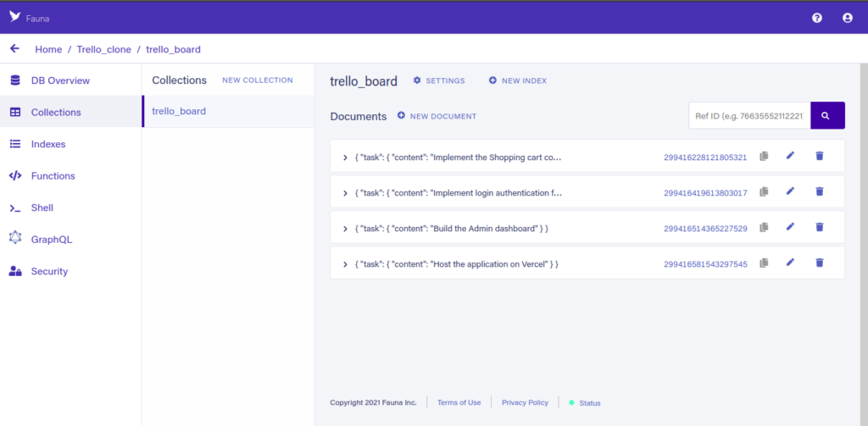Edit the Shopping cart document
Image resolution: width=868 pixels, height=426 pixels.
(791, 156)
